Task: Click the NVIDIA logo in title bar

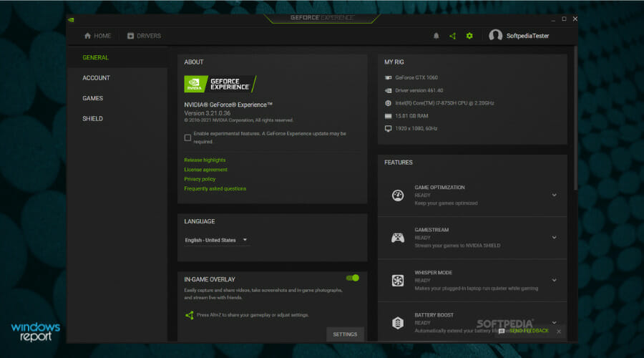Action: [x=71, y=19]
